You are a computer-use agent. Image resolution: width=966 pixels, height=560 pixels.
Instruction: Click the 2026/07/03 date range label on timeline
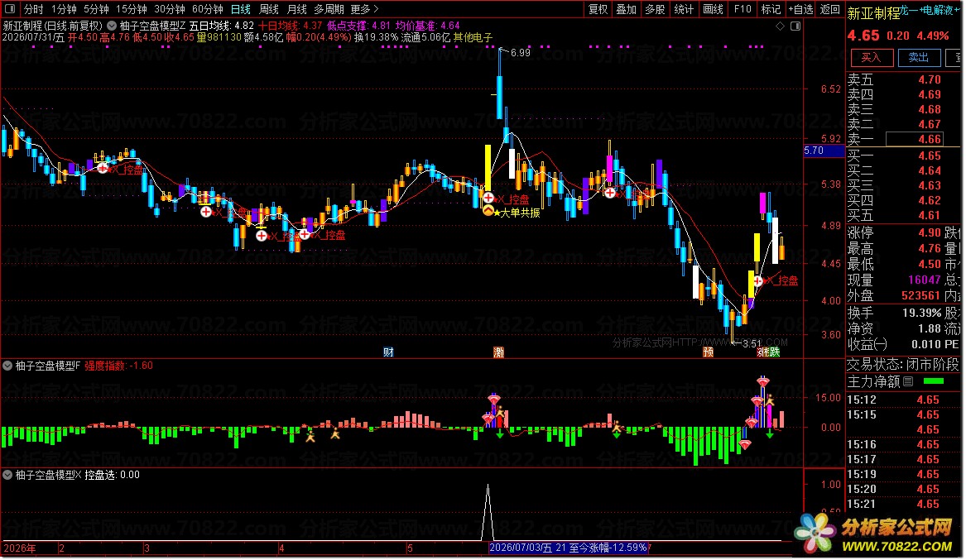pos(568,547)
